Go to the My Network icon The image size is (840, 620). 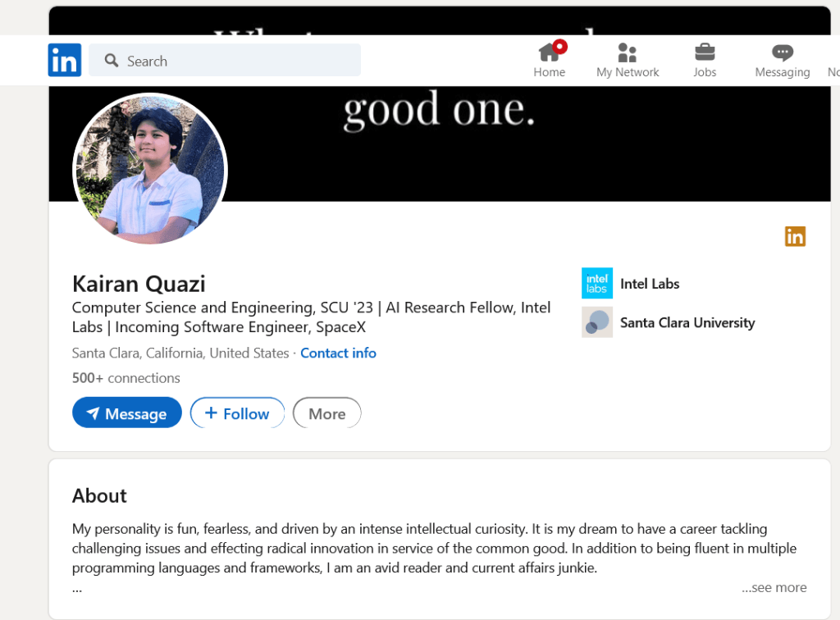(627, 52)
